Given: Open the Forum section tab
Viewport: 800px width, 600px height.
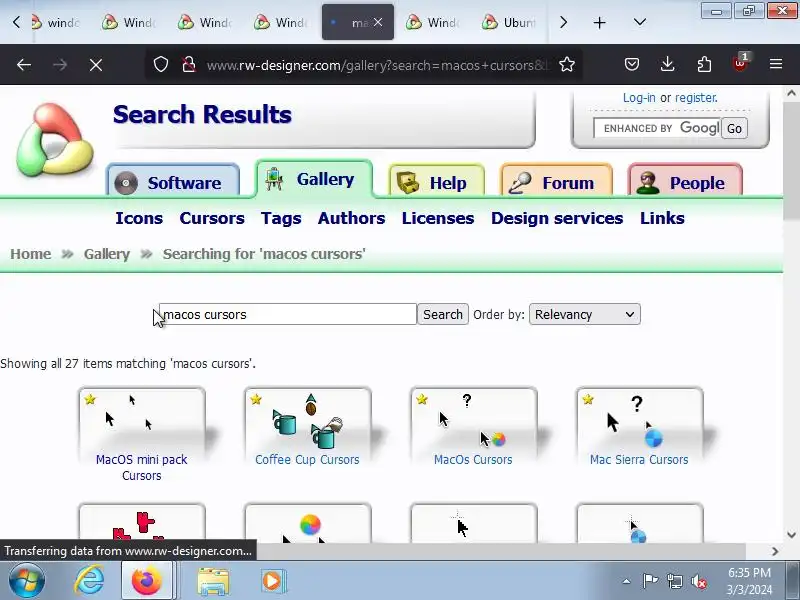Looking at the screenshot, I should [x=557, y=182].
